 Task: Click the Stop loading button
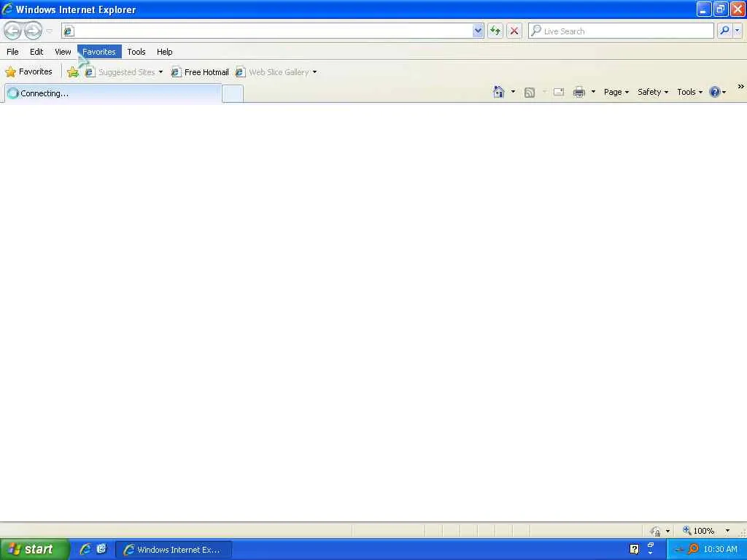[x=514, y=31]
